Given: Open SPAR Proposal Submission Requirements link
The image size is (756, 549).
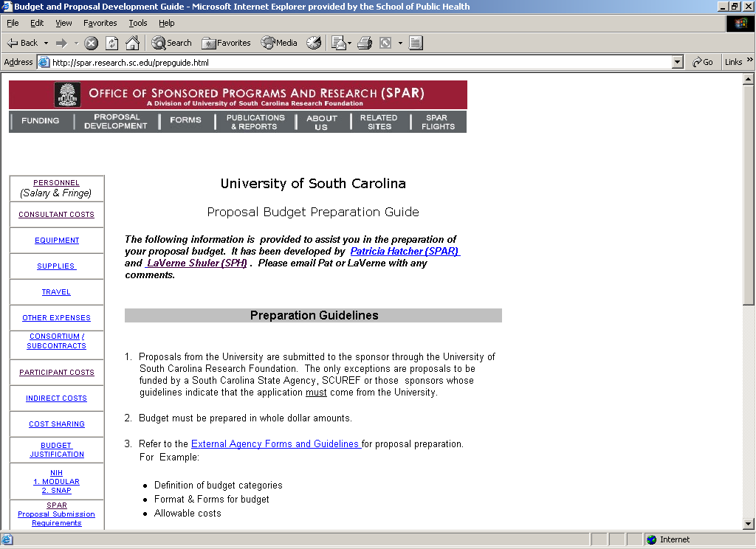Looking at the screenshot, I should [56, 514].
